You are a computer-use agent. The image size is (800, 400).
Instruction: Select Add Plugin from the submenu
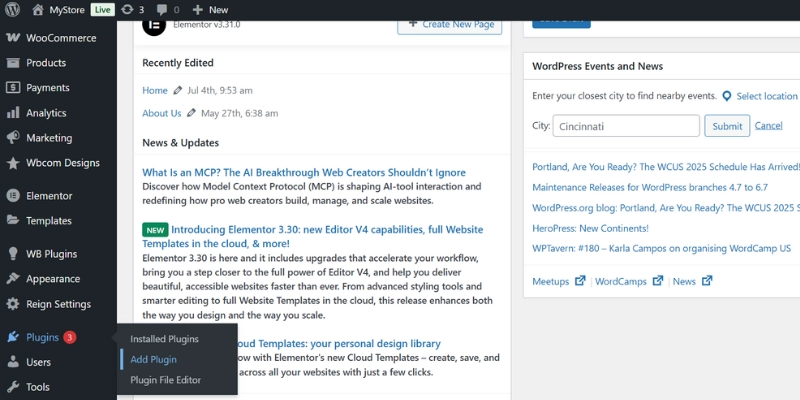coord(153,359)
